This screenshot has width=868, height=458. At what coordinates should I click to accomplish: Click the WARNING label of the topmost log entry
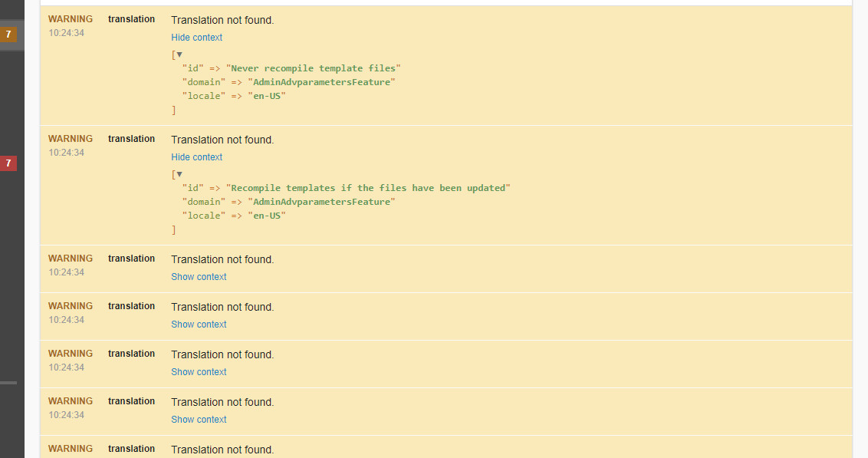point(71,19)
